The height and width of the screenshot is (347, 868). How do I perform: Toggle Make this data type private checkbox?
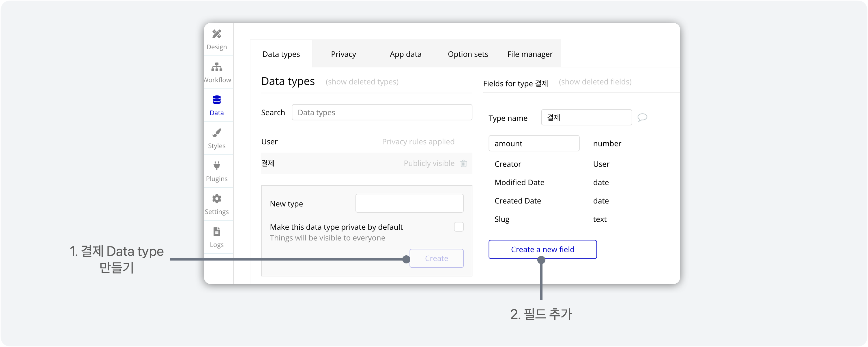coord(459,227)
